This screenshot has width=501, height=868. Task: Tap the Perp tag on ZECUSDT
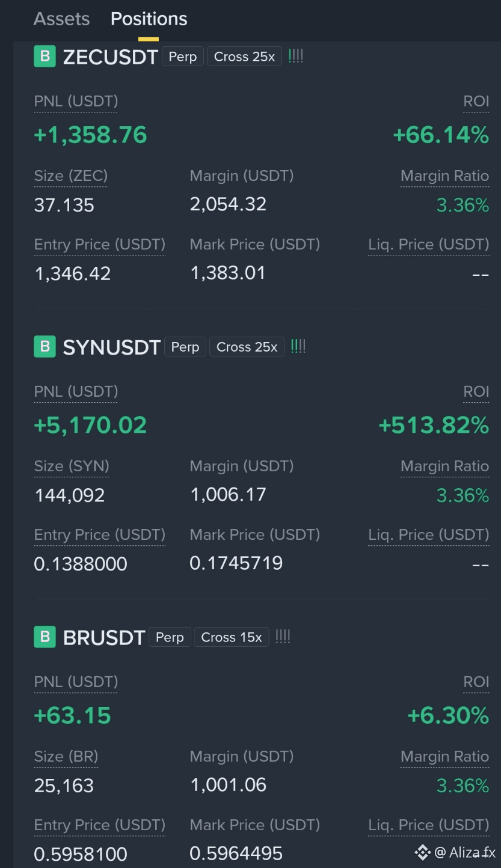click(183, 57)
